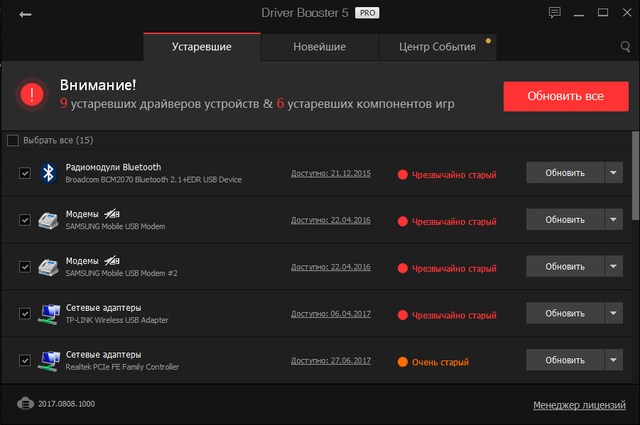Uncheck the SAMSUNG Mobile USB Modem checkbox
This screenshot has width=640, height=425.
click(24, 220)
